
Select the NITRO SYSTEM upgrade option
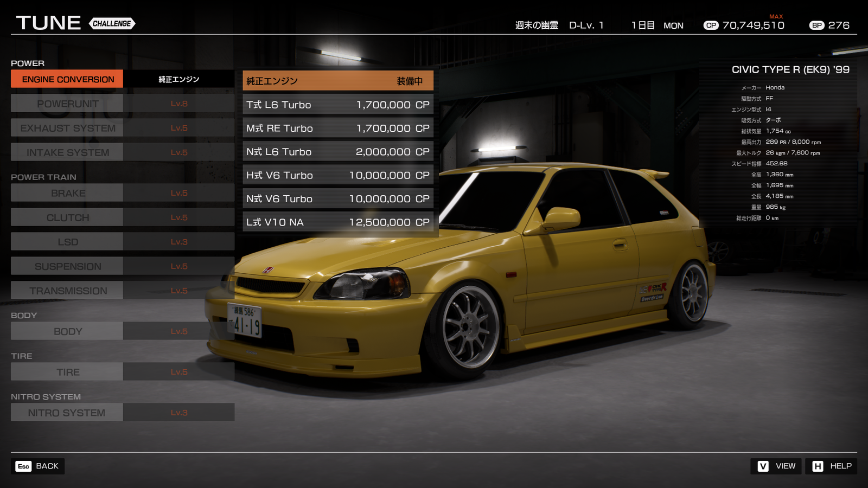coord(66,412)
